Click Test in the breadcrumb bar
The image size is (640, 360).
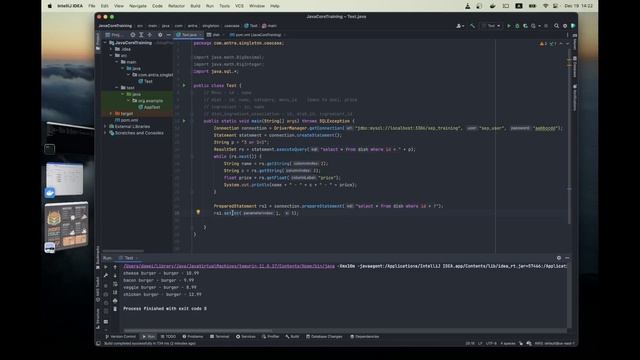pyautogui.click(x=251, y=26)
